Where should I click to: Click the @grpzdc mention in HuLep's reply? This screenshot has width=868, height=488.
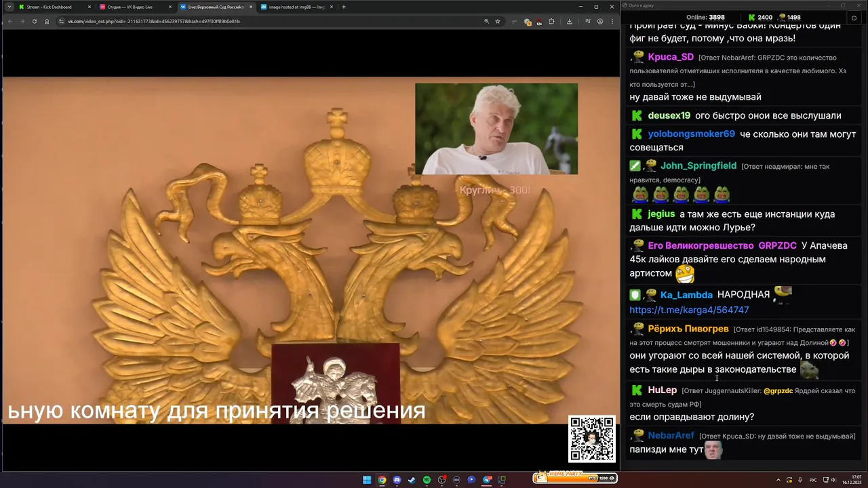coord(778,391)
